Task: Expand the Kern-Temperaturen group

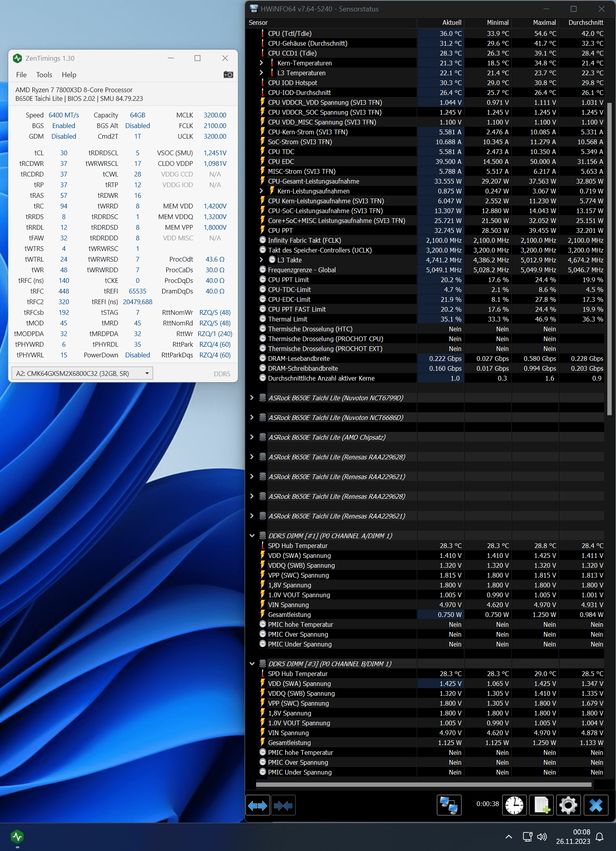Action: click(x=261, y=63)
